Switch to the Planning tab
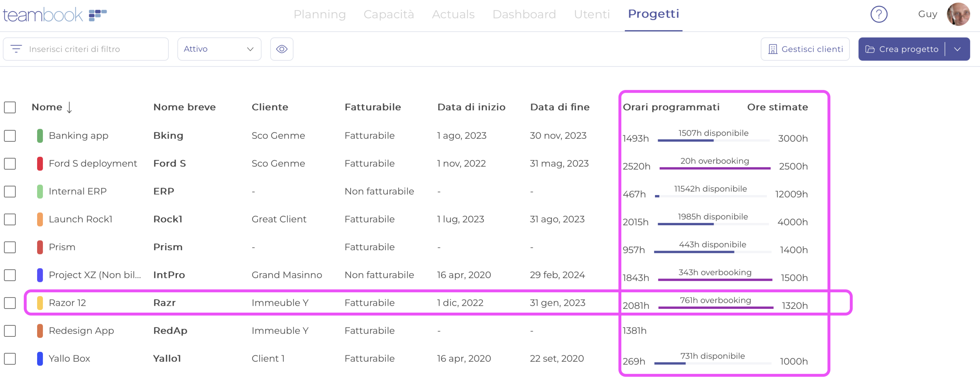 (x=320, y=14)
